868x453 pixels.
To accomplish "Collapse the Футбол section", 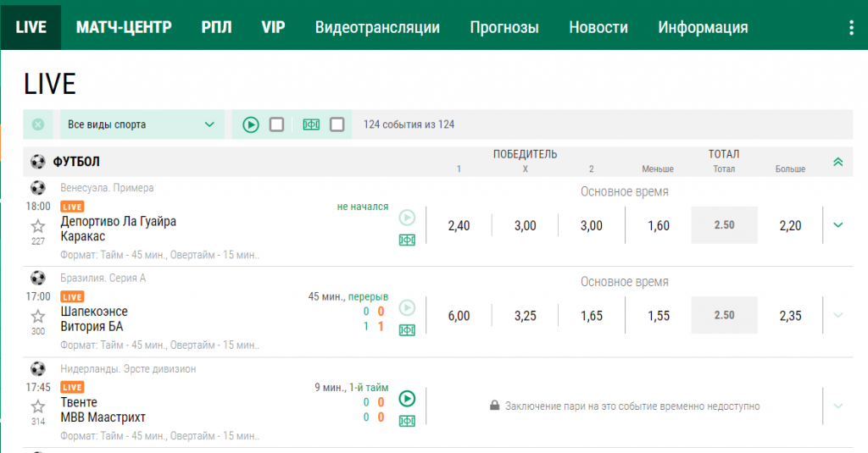I will tap(837, 162).
